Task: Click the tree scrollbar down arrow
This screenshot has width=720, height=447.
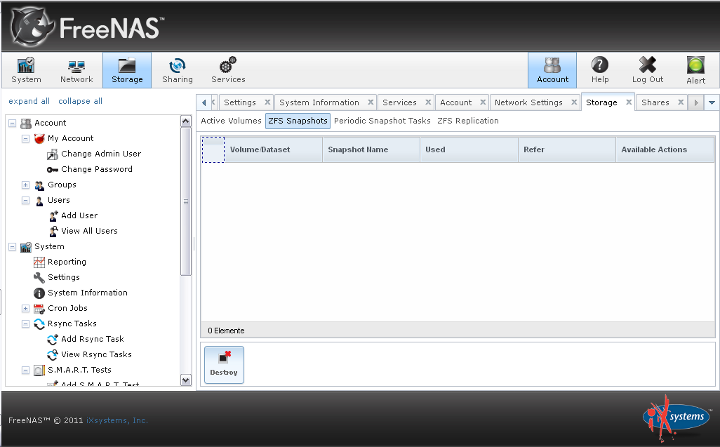Action: point(186,380)
